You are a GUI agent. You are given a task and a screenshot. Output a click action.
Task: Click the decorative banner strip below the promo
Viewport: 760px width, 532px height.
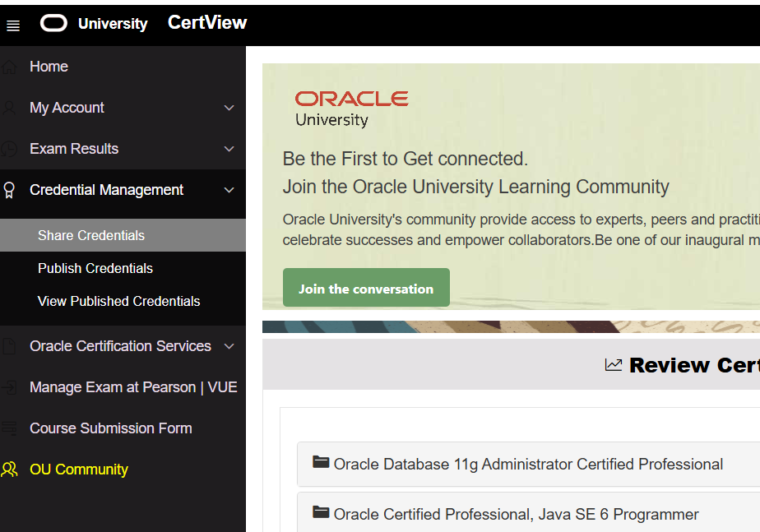(511, 326)
